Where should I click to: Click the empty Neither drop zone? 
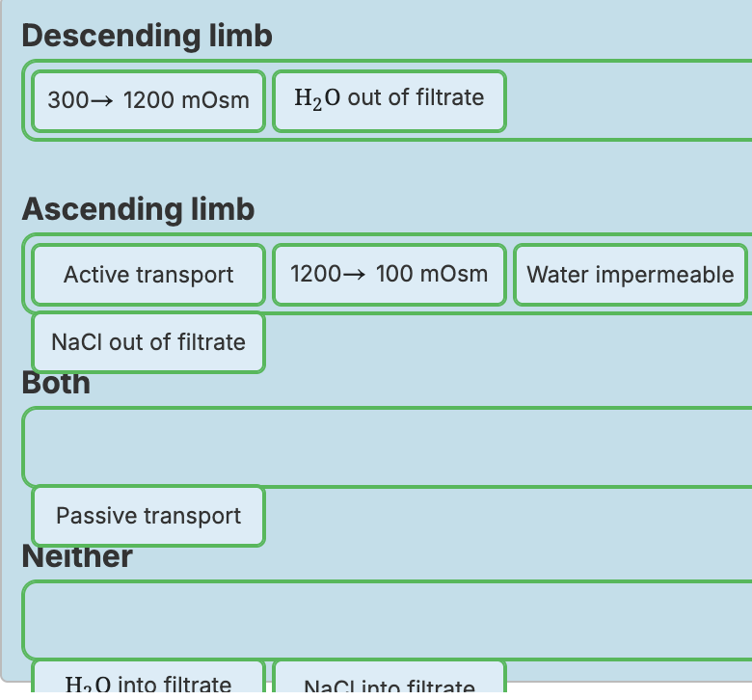(482, 620)
